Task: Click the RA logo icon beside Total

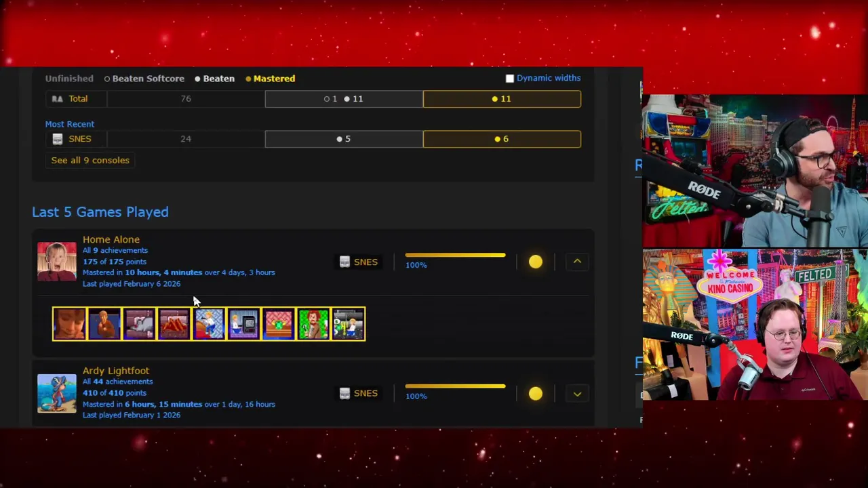Action: [58, 99]
